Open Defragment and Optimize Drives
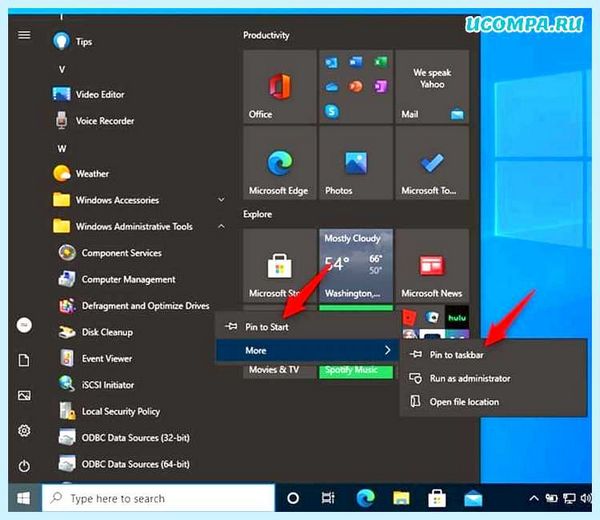Viewport: 600px width, 520px height. coord(134,305)
